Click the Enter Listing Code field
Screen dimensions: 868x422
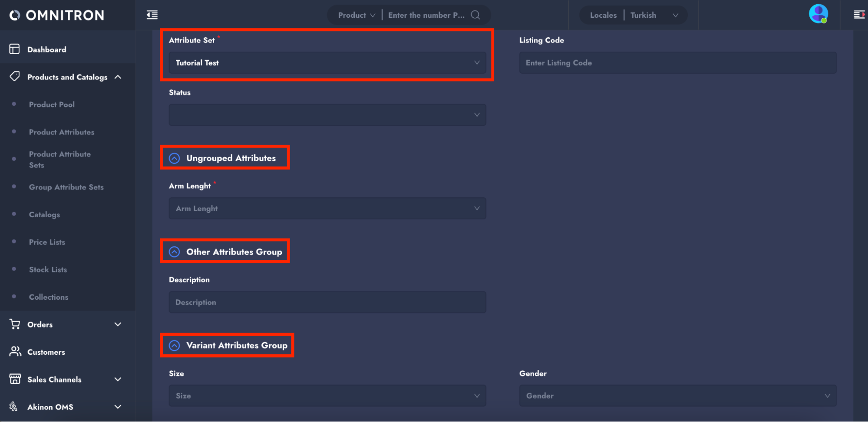coord(677,63)
